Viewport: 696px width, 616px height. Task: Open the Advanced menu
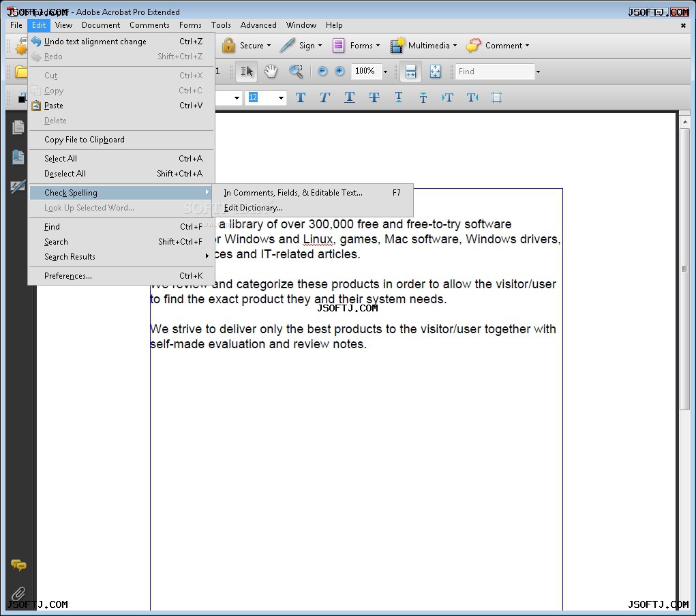pyautogui.click(x=258, y=25)
